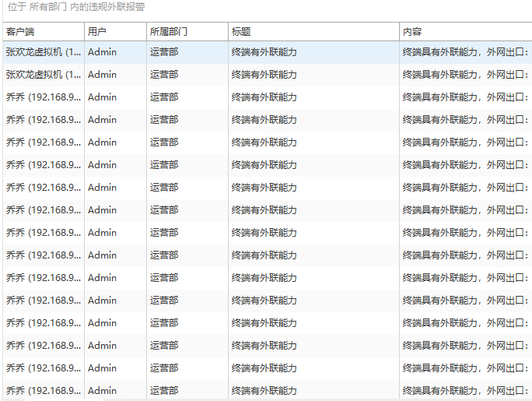Image resolution: width=532 pixels, height=401 pixels.
Task: Click the 所属部门 column header
Action: coord(187,32)
